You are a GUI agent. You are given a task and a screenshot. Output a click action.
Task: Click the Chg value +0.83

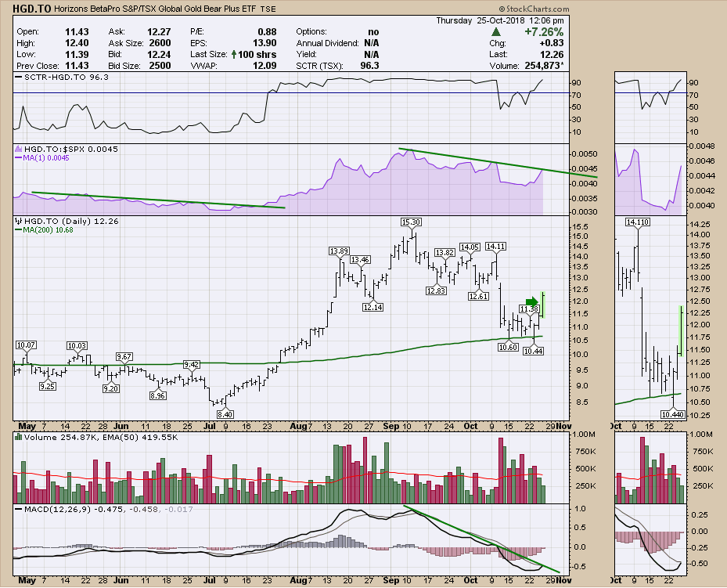[x=552, y=43]
